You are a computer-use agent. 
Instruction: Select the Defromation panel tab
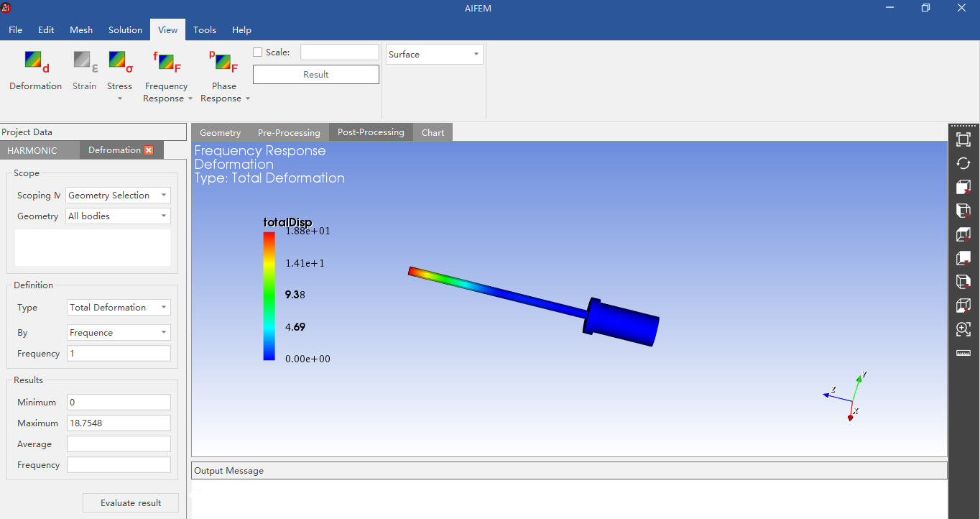[115, 150]
